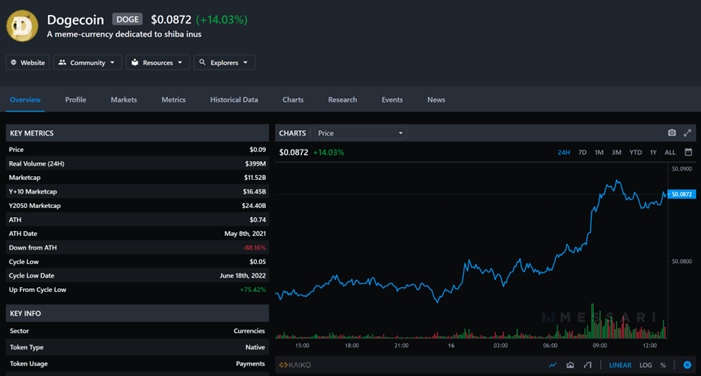Viewport: 701px width, 376px height.
Task: Select the line chart style icon
Action: [553, 365]
